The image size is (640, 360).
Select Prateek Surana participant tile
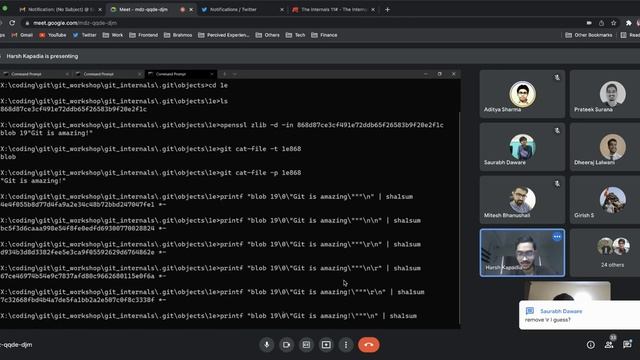(x=605, y=94)
